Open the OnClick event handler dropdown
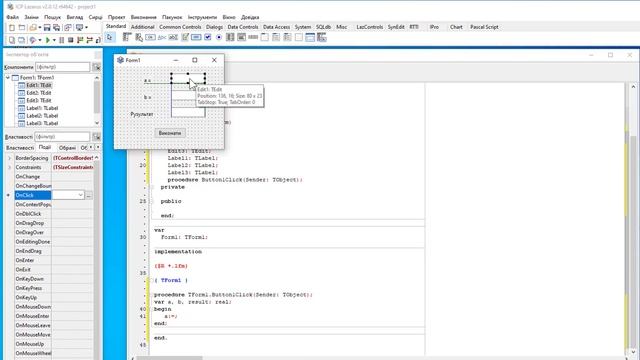Image resolution: width=640 pixels, height=360 pixels. 80,195
